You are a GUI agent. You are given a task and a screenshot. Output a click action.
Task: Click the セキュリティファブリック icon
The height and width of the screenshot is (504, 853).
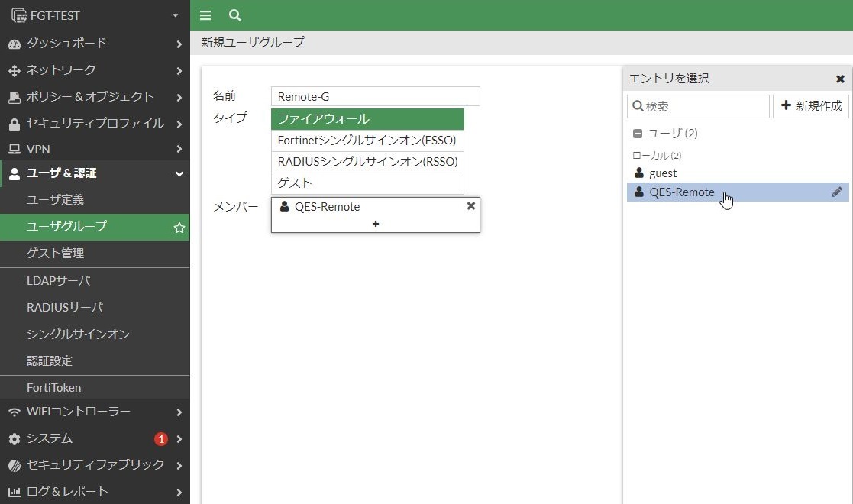(15, 465)
